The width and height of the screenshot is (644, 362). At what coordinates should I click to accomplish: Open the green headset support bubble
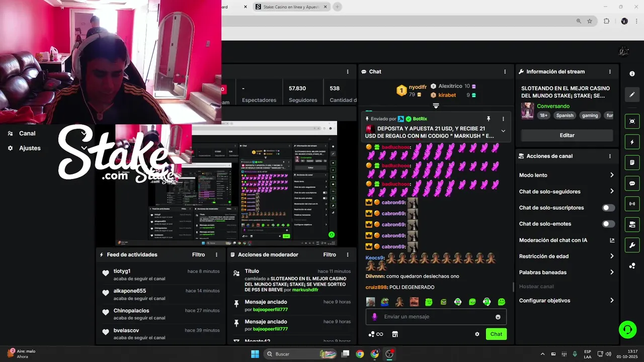627,330
